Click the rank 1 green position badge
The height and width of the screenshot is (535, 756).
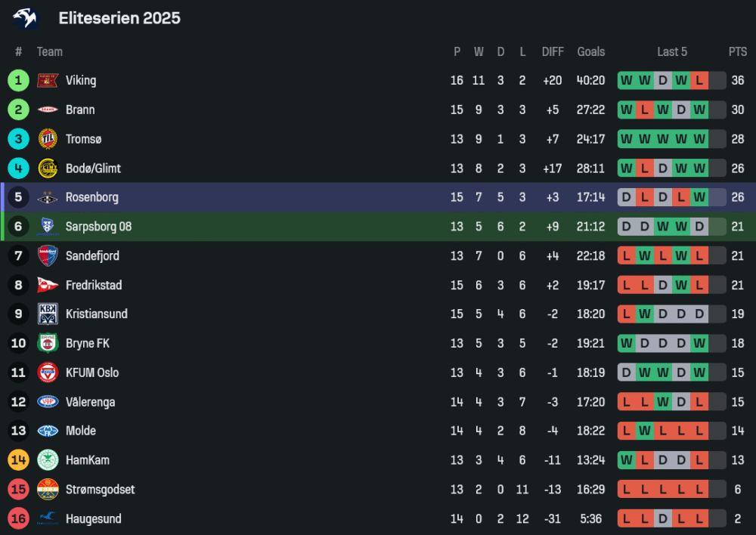pyautogui.click(x=18, y=80)
